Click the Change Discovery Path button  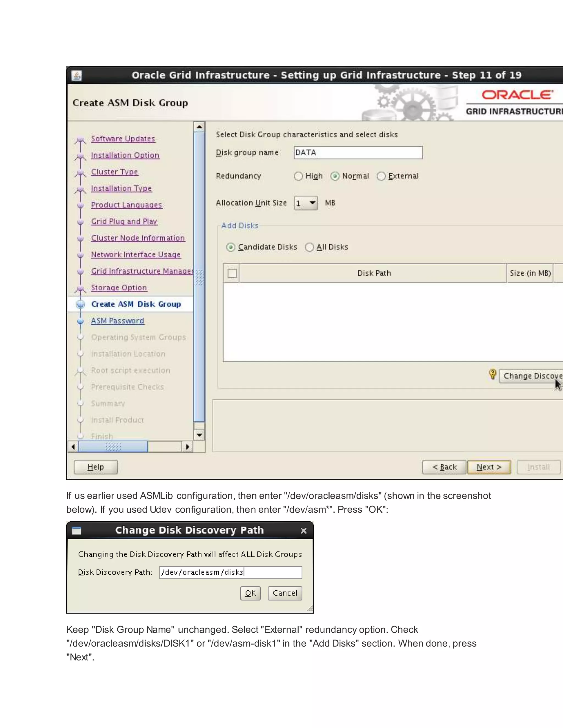[531, 376]
